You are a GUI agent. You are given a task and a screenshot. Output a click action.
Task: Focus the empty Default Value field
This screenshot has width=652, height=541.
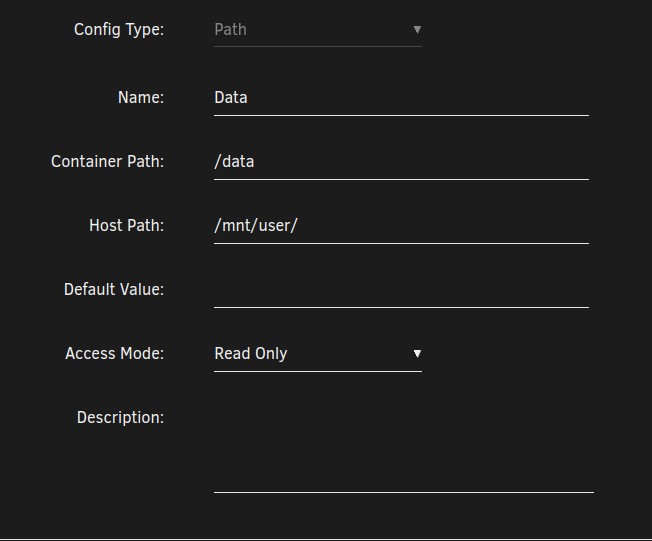pyautogui.click(x=401, y=290)
